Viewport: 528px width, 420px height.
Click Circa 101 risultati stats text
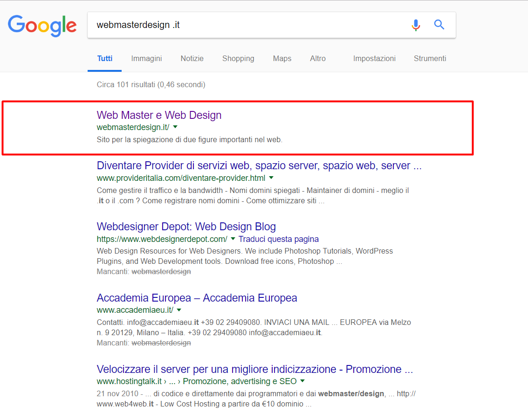tap(151, 84)
